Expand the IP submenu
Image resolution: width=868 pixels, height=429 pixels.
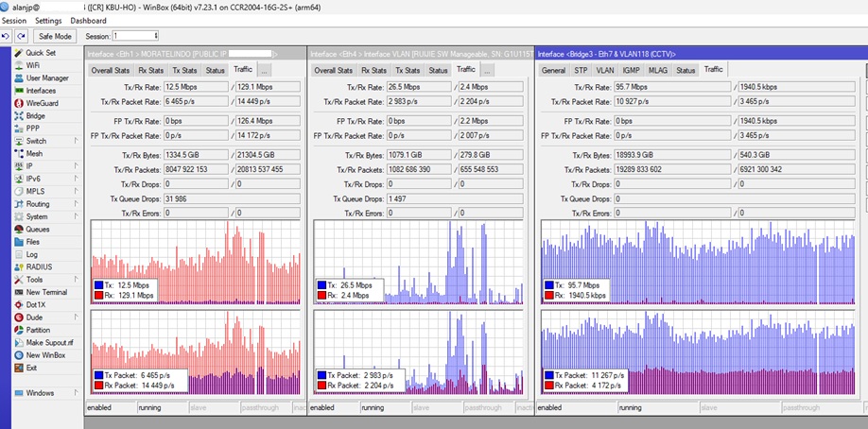pos(77,166)
